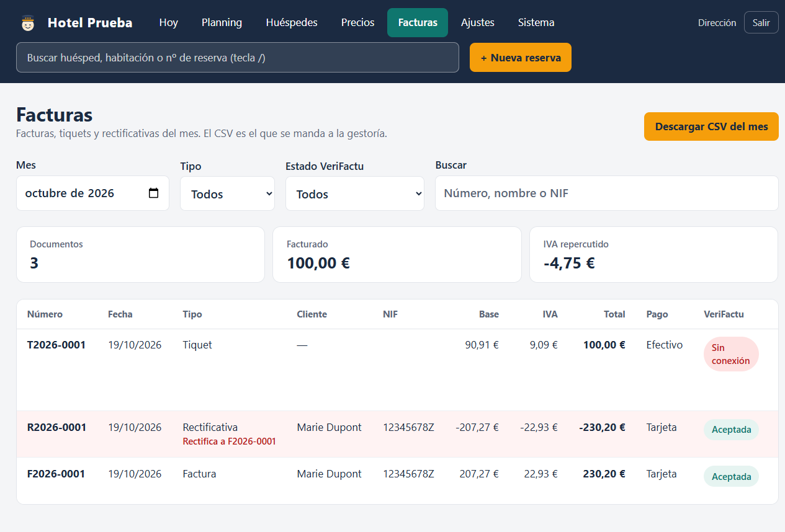Click the Efectivo payment cell
The height and width of the screenshot is (532, 785).
click(664, 345)
